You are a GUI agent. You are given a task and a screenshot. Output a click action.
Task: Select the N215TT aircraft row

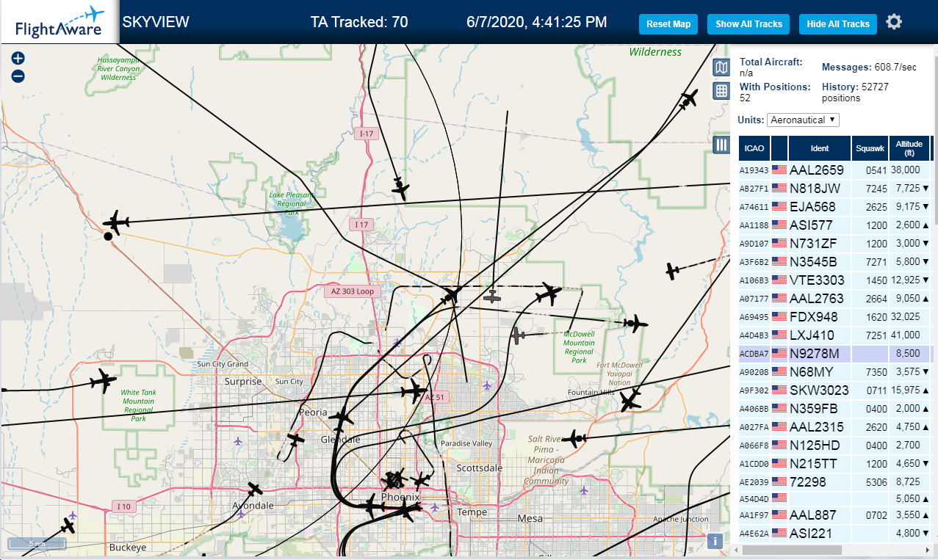point(834,464)
